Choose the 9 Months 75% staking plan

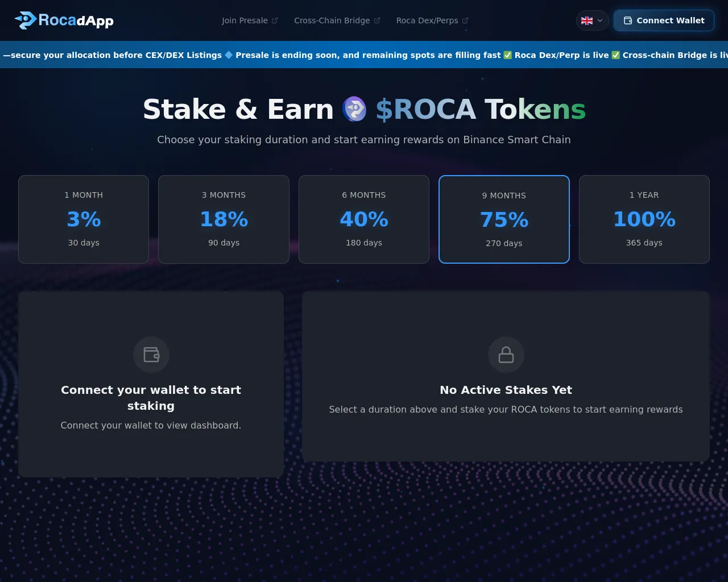(504, 219)
